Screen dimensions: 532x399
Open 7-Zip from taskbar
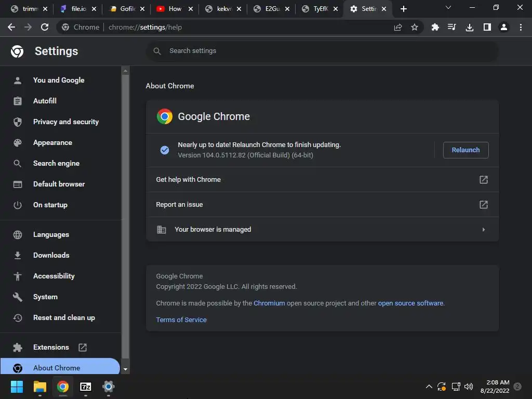[x=86, y=387]
